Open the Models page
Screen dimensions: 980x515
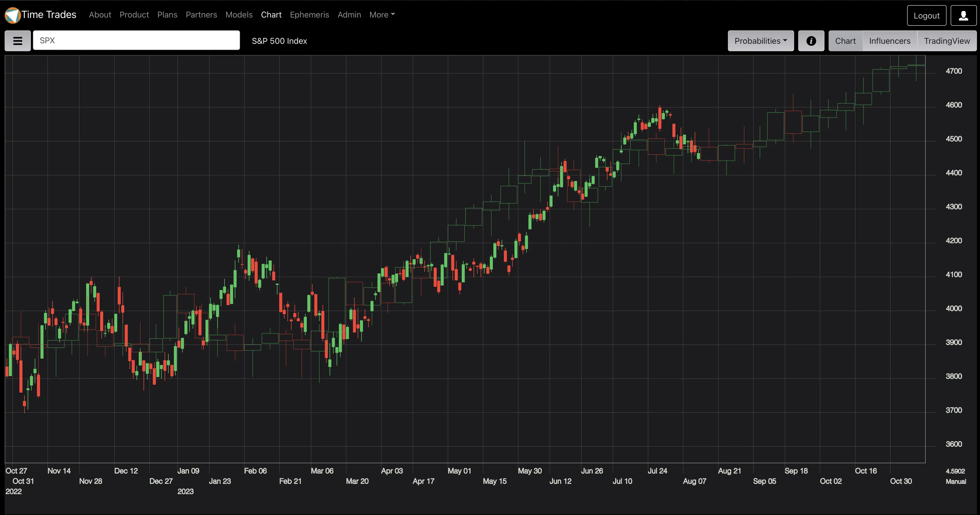click(239, 14)
